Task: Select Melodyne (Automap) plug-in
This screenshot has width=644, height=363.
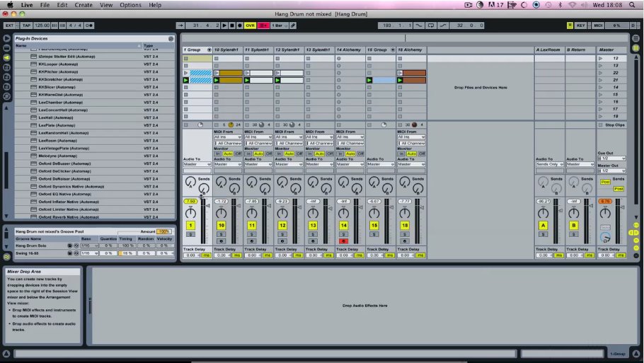Action: [x=57, y=156]
